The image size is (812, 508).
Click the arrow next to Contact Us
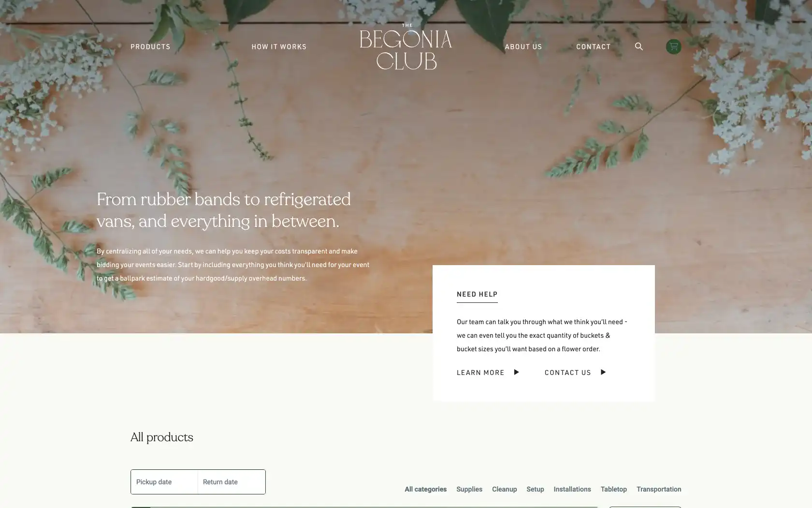(603, 372)
